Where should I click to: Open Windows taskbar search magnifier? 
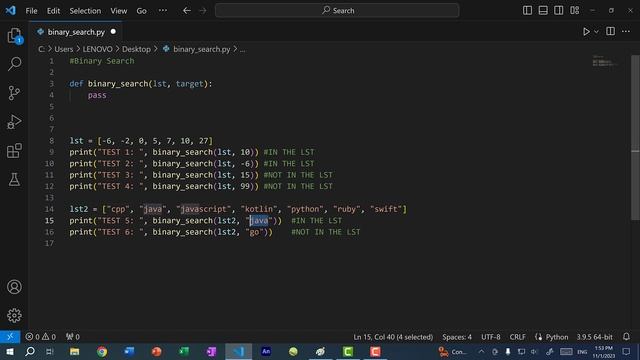pyautogui.click(x=30, y=351)
